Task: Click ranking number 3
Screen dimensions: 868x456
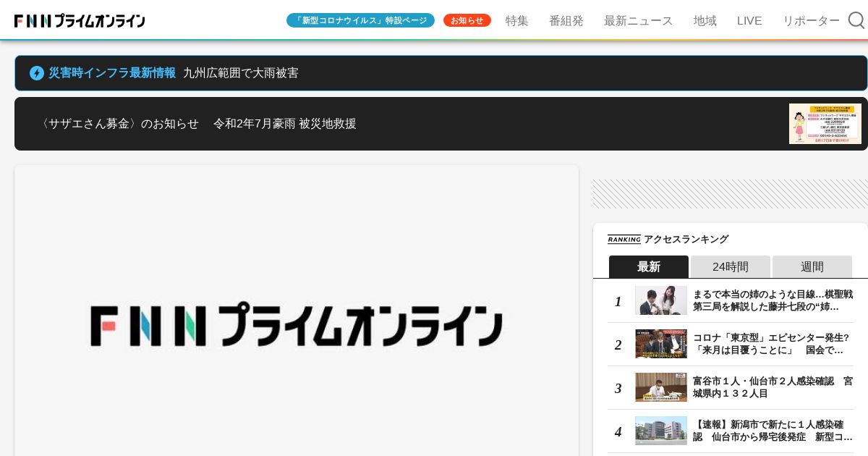Action: [x=618, y=388]
